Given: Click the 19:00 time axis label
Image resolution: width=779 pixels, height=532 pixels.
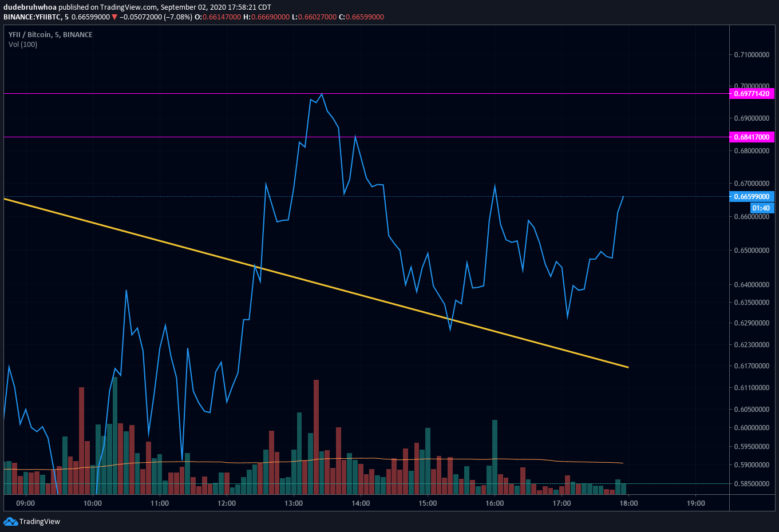Looking at the screenshot, I should 696,503.
